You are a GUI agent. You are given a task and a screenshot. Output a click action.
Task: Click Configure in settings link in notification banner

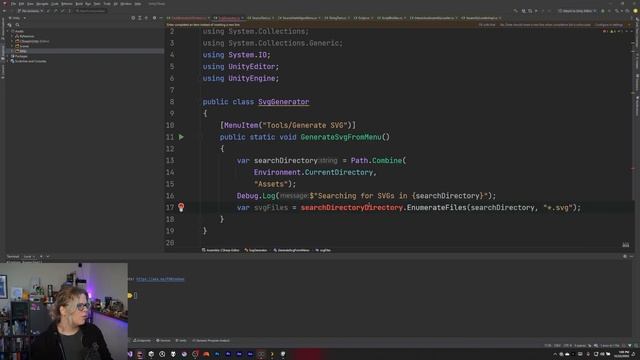coord(609,25)
